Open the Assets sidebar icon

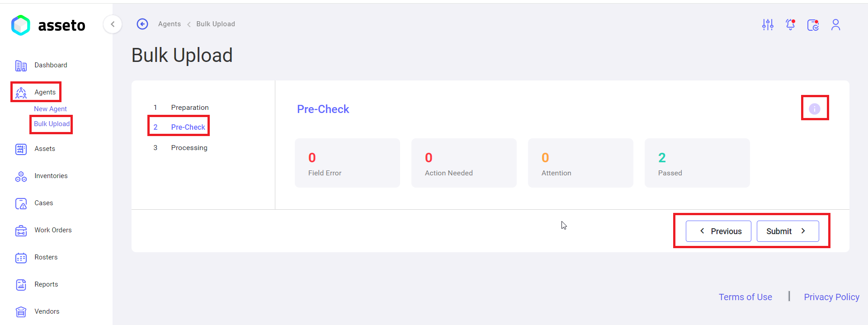[21, 149]
